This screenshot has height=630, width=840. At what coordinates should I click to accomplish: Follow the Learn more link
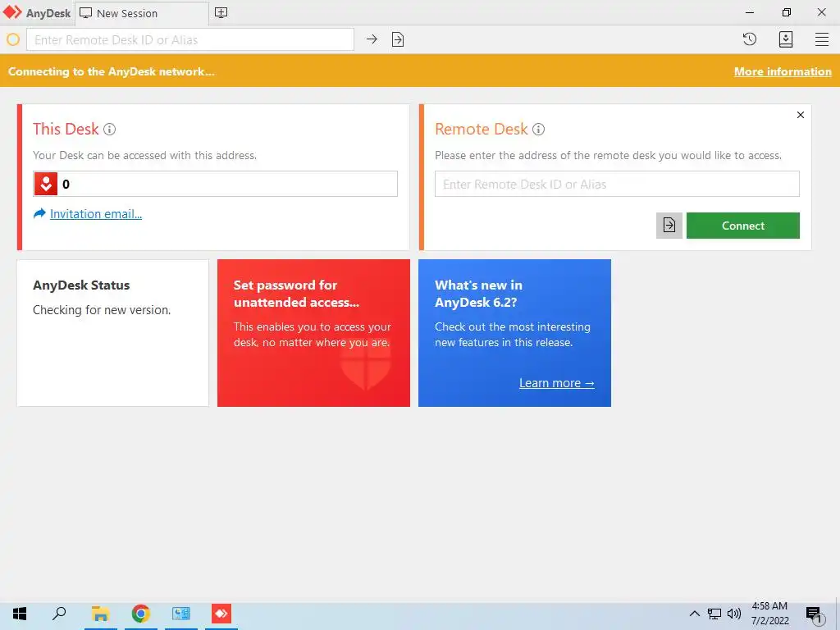tap(557, 383)
